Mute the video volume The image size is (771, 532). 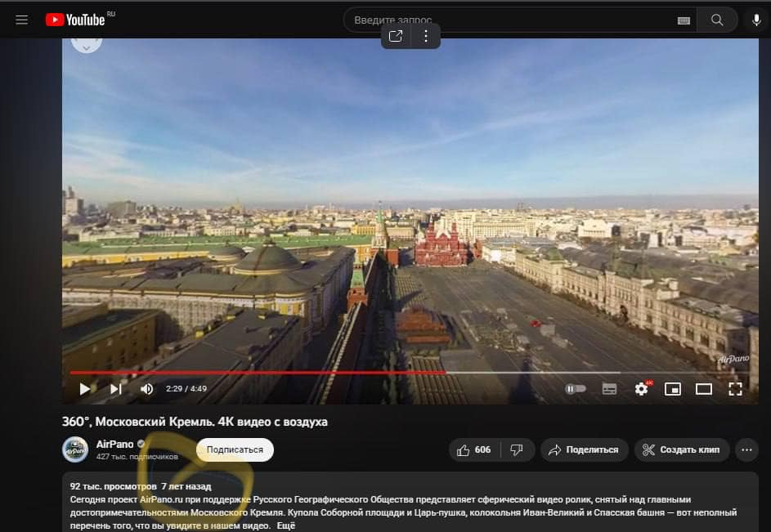click(x=146, y=389)
